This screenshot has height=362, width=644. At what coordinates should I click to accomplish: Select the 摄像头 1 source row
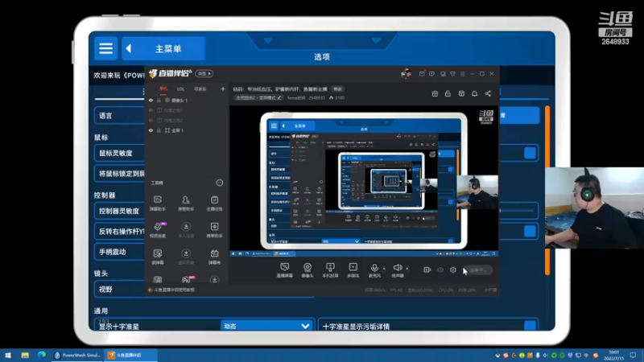pos(187,101)
